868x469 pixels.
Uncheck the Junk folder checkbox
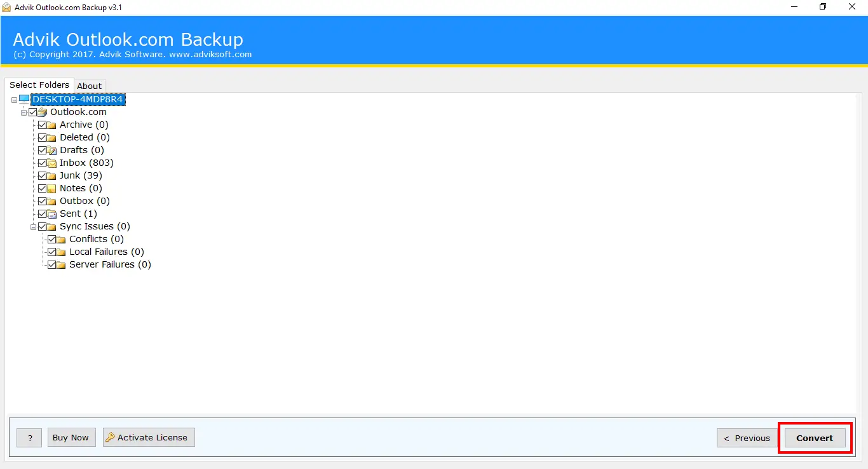coord(43,175)
